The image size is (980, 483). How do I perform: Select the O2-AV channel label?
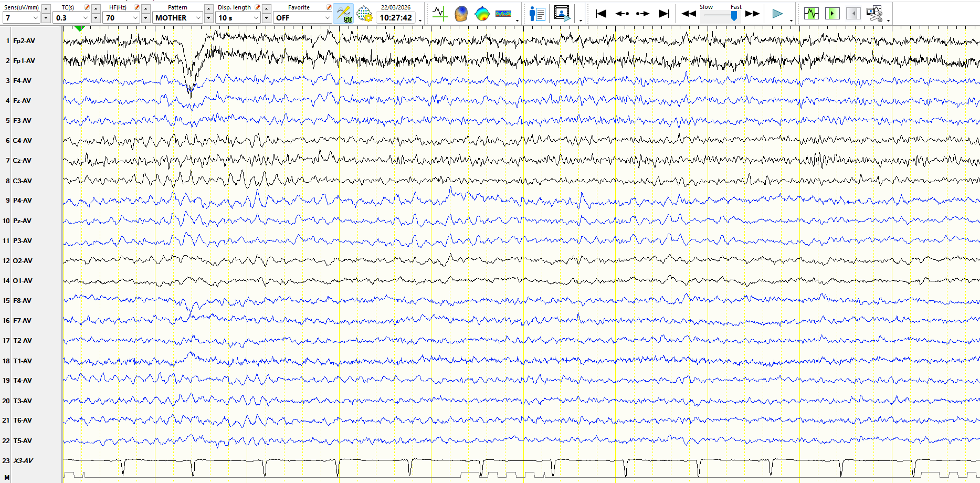tap(23, 261)
